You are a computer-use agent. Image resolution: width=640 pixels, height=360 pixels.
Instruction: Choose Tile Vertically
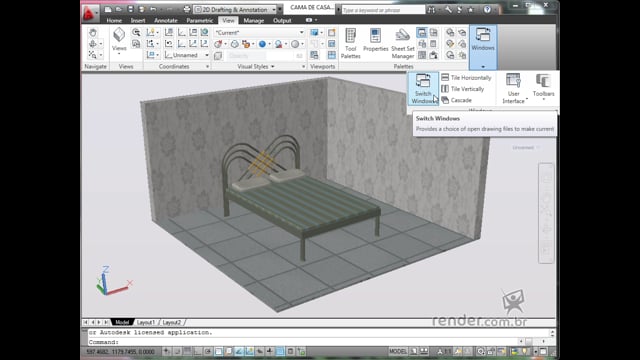(463, 89)
